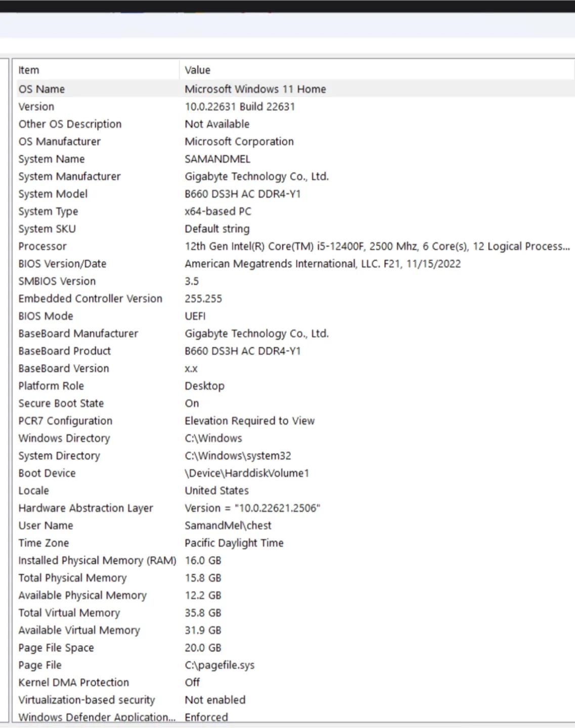Select the Kernel DMA Protection row
575x728 pixels.
click(x=73, y=682)
